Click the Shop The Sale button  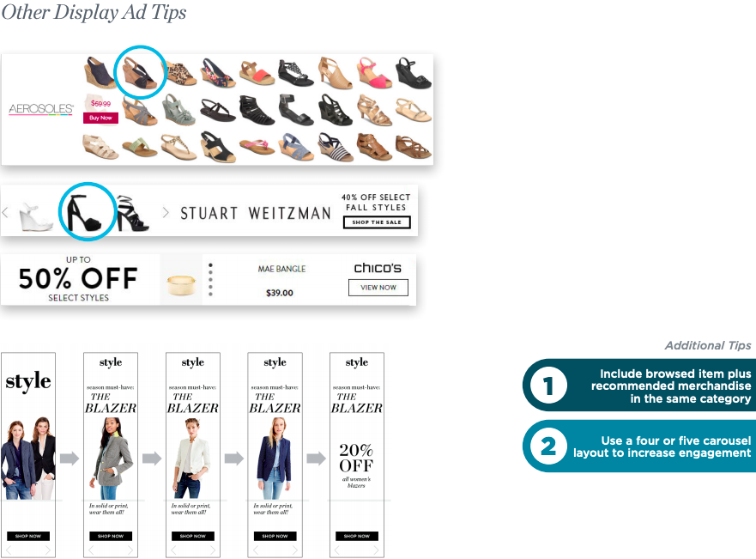point(377,222)
